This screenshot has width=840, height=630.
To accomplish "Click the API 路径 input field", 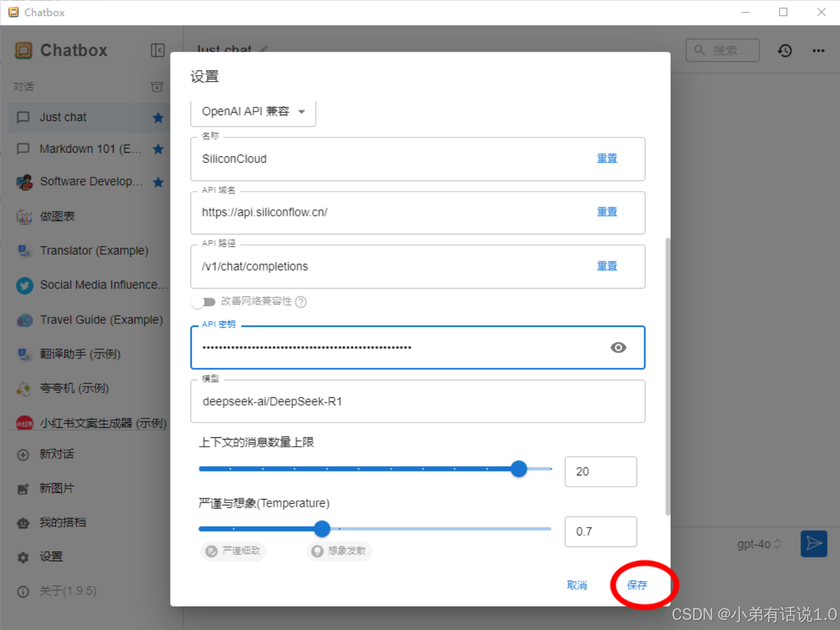I will (418, 266).
